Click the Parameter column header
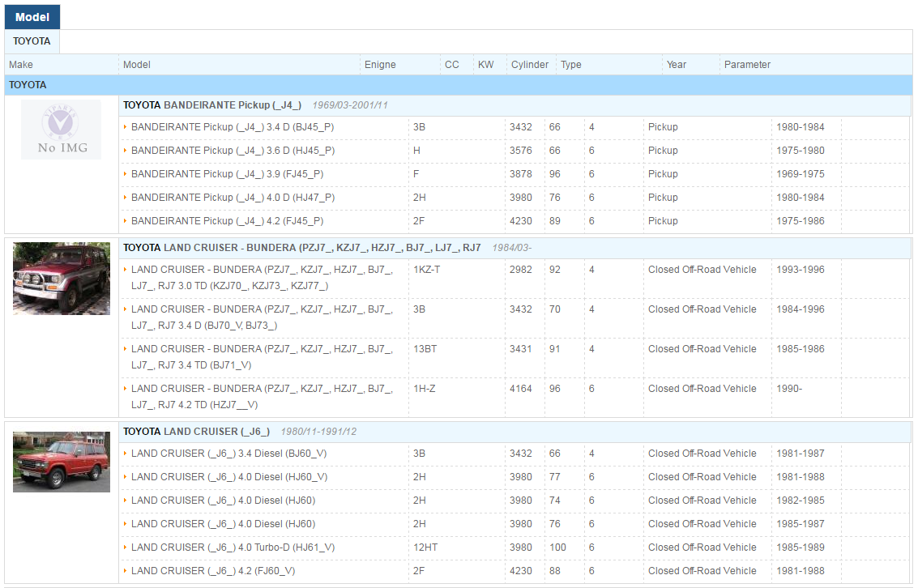Screen dimensions: 918x588 [747, 64]
